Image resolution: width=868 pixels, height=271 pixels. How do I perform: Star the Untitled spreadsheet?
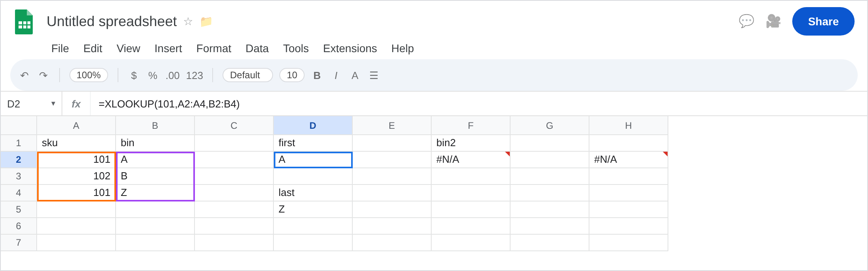coord(188,21)
